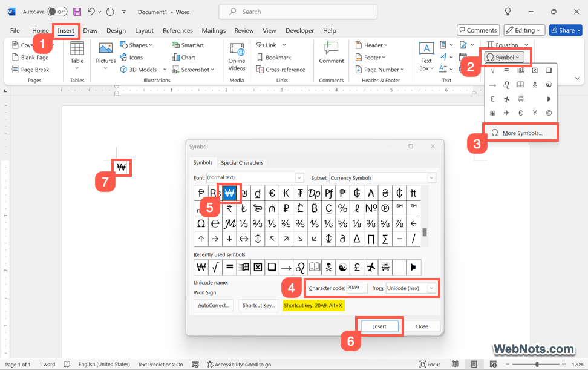This screenshot has height=370, width=588.
Task: Open the Table grid dropdown
Action: 77,56
